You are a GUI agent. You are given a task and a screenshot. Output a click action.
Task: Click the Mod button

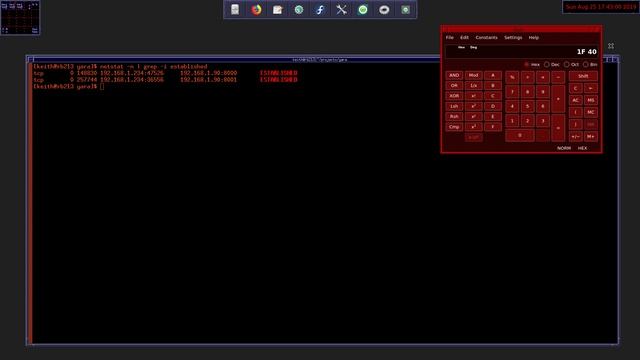[x=473, y=76]
